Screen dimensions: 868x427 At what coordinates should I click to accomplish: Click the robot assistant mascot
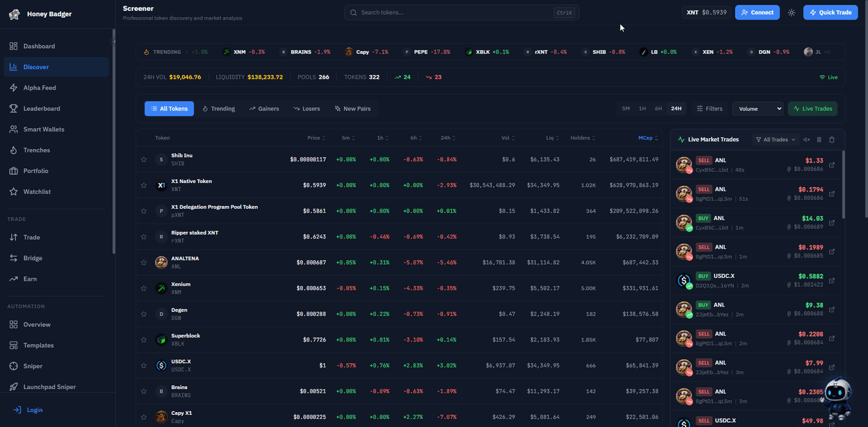837,399
